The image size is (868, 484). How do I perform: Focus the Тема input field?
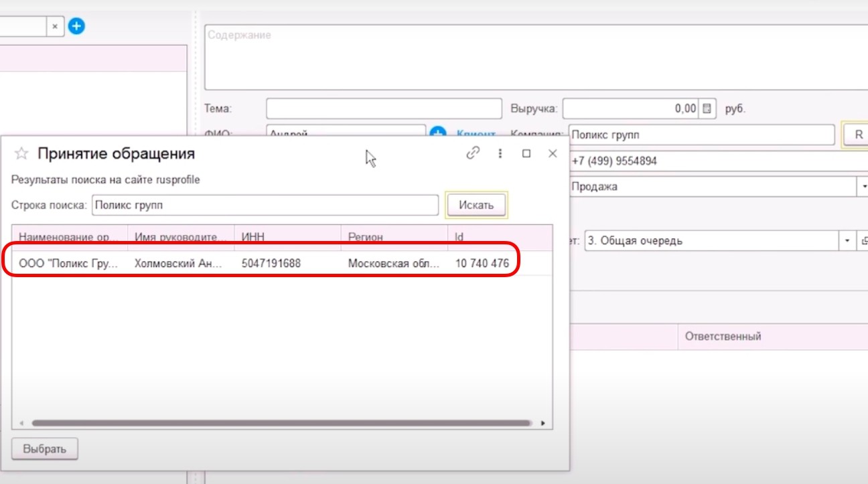point(384,108)
